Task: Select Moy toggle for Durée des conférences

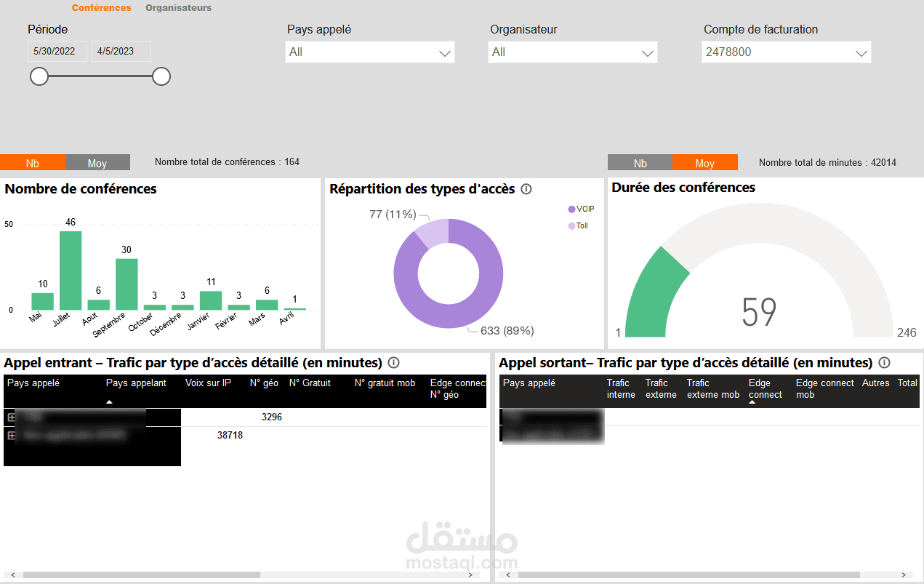Action: click(x=705, y=163)
